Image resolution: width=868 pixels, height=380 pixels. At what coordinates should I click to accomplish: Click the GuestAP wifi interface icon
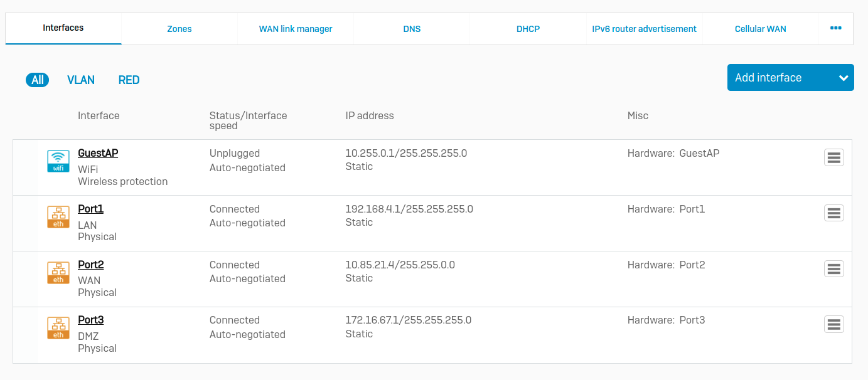point(58,161)
